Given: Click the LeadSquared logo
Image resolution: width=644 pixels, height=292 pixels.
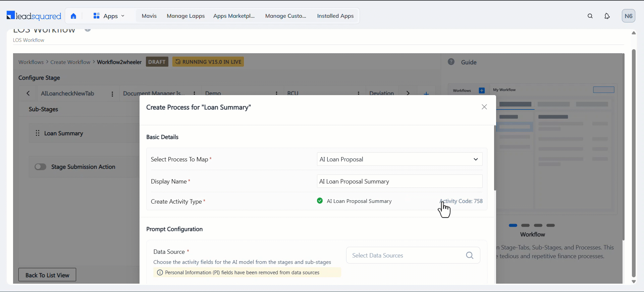Looking at the screenshot, I should coord(34,16).
